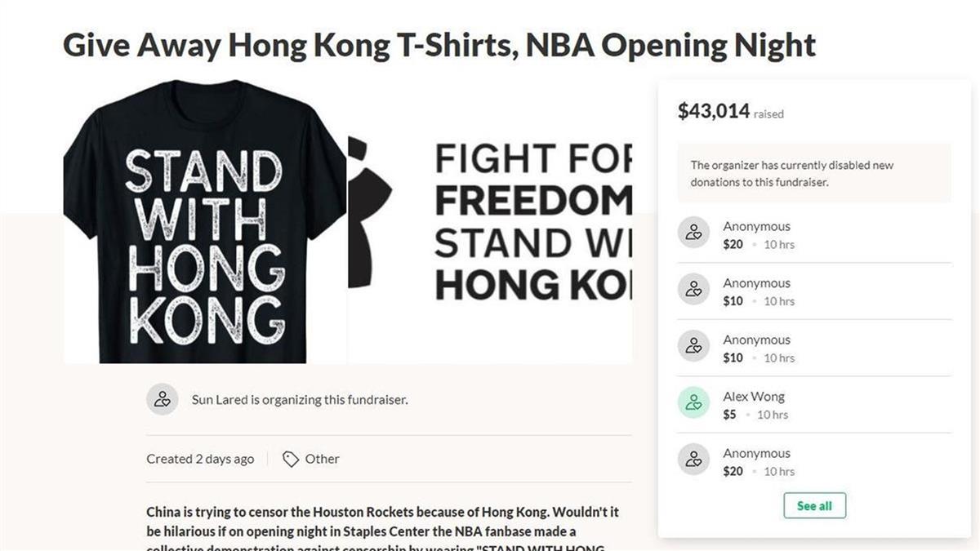This screenshot has height=551, width=980.
Task: Select the second Anonymous $10 donor avatar
Action: point(693,346)
